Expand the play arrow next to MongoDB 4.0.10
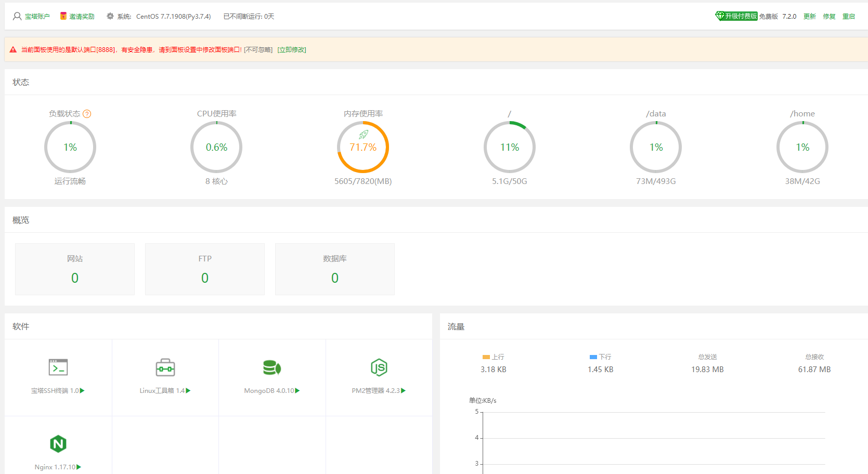Viewport: 868px width, 474px height. tap(297, 391)
